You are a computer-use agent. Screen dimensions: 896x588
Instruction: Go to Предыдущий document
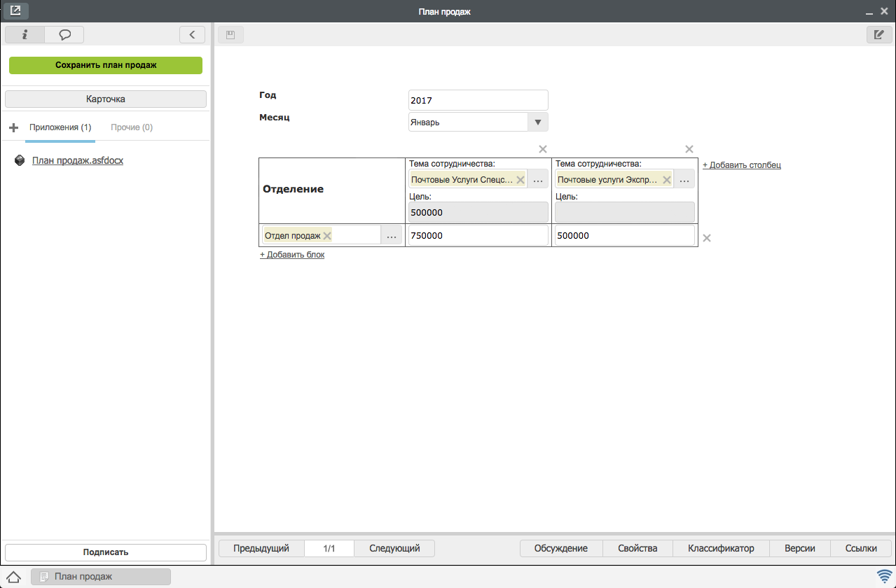point(261,549)
